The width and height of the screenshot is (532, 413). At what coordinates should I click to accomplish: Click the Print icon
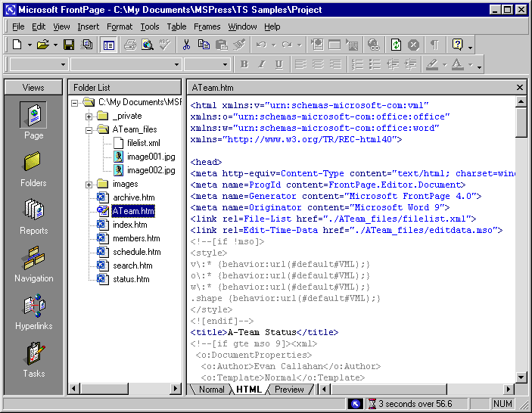pyautogui.click(x=130, y=45)
